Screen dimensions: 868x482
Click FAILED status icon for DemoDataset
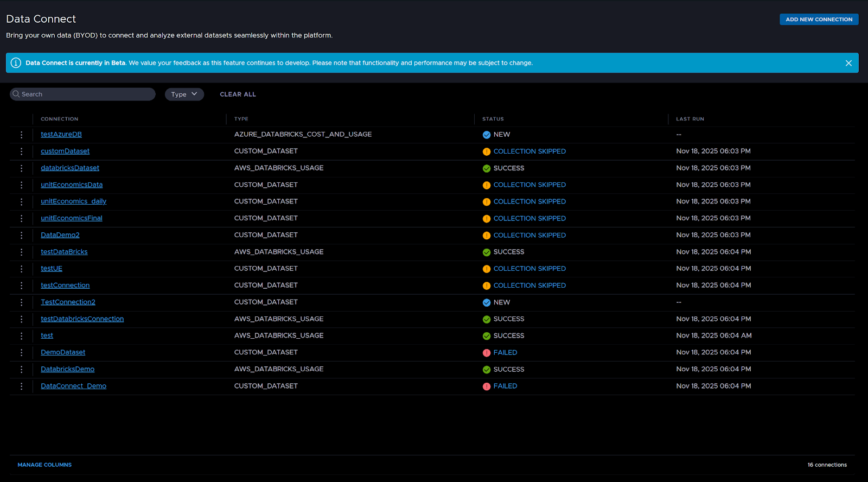point(487,353)
